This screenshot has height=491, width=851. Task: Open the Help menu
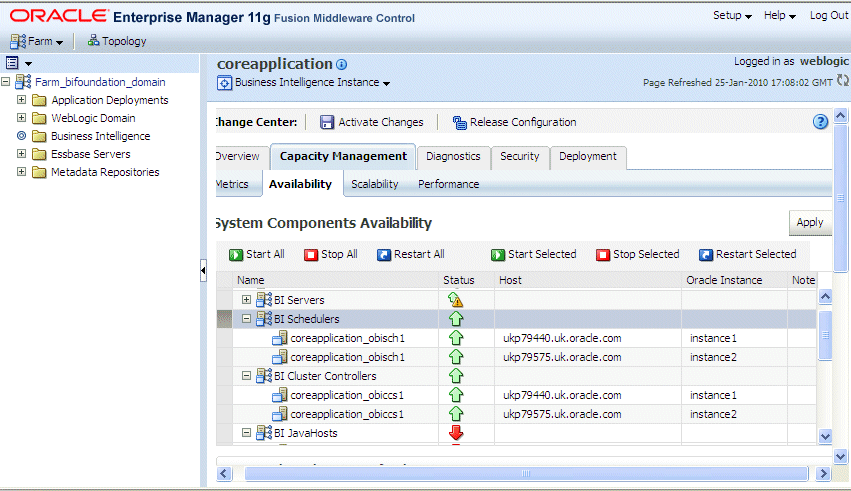(780, 16)
